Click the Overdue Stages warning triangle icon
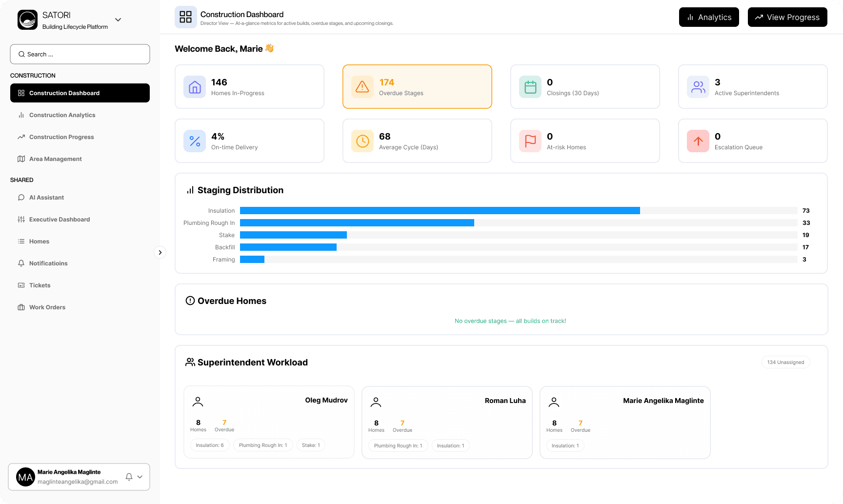Viewport: 843px width, 504px height. 362,87
